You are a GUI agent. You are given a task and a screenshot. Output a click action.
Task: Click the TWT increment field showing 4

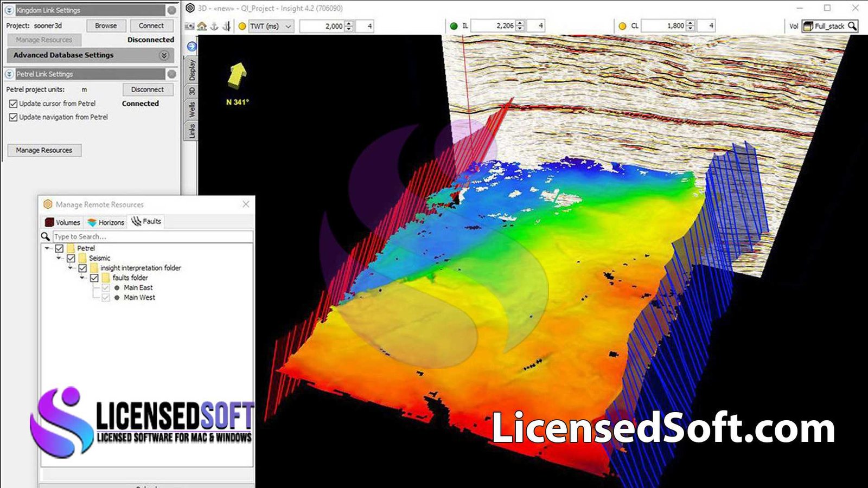[x=365, y=26]
